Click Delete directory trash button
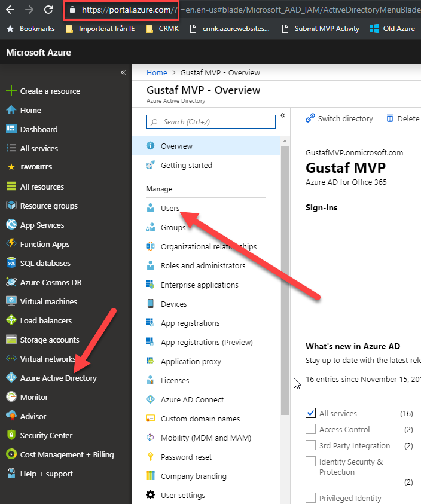This screenshot has width=421, height=504. pos(403,118)
